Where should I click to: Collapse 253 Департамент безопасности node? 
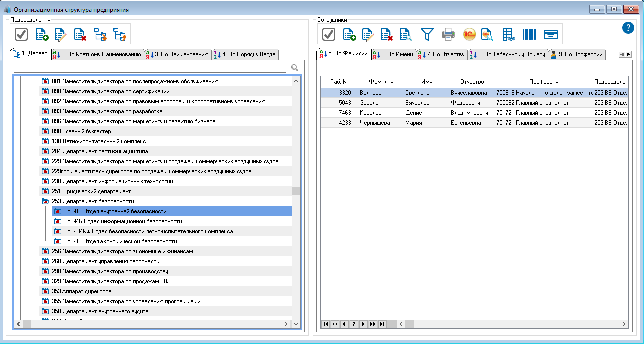(33, 201)
